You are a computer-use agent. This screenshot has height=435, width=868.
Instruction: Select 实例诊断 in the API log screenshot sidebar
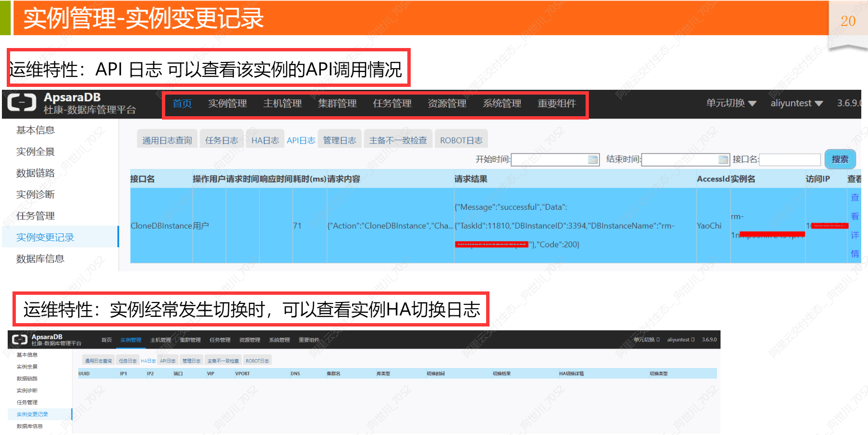point(36,194)
